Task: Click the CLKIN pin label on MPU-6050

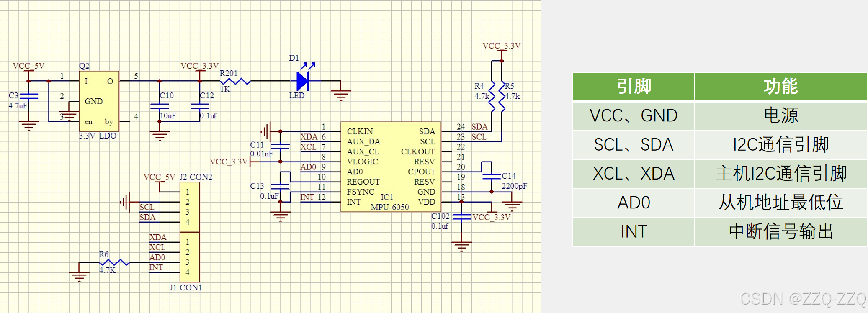Action: point(360,131)
